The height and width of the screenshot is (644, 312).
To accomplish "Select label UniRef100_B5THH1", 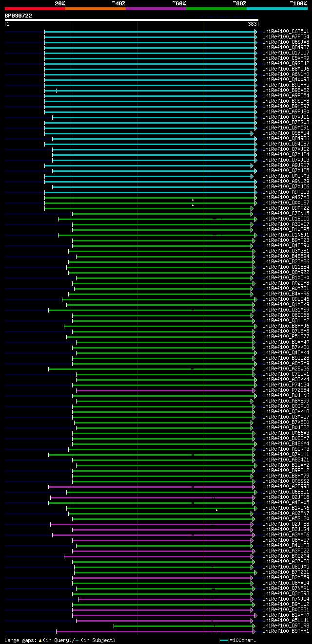I will coord(286,631).
